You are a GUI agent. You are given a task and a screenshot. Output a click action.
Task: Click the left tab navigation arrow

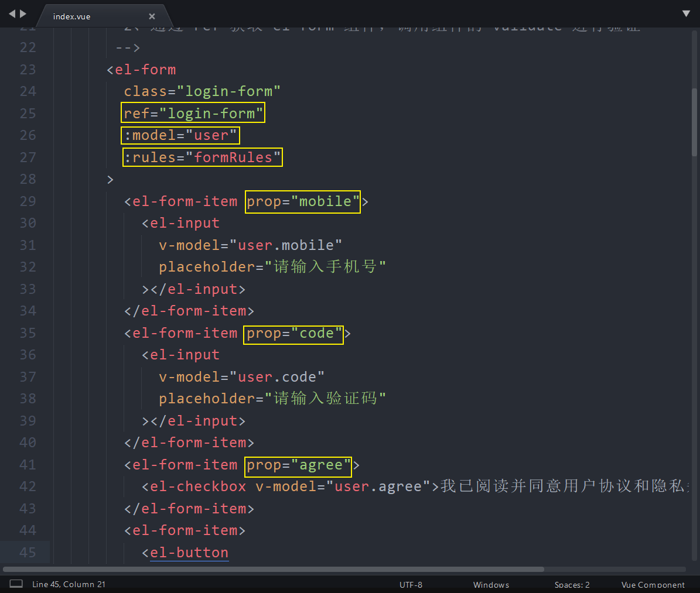click(x=12, y=13)
